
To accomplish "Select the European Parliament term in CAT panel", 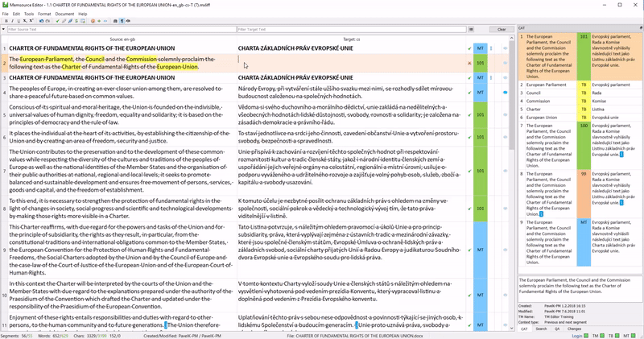I will (x=580, y=85).
